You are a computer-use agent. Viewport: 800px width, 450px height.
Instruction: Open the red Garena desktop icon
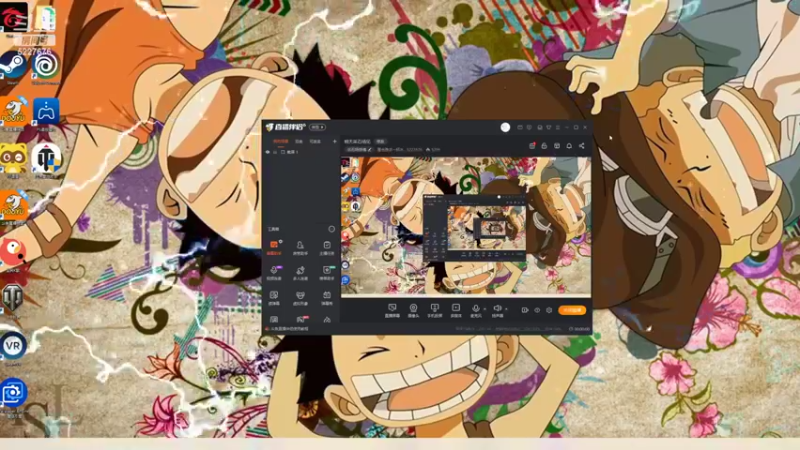[14, 19]
